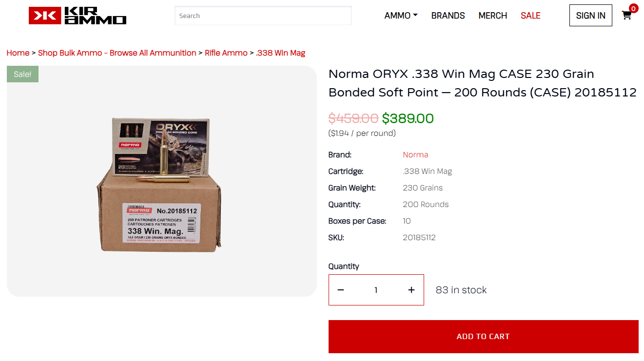Open the SALE menu link
Viewport: 644px width, 361px height.
click(530, 16)
